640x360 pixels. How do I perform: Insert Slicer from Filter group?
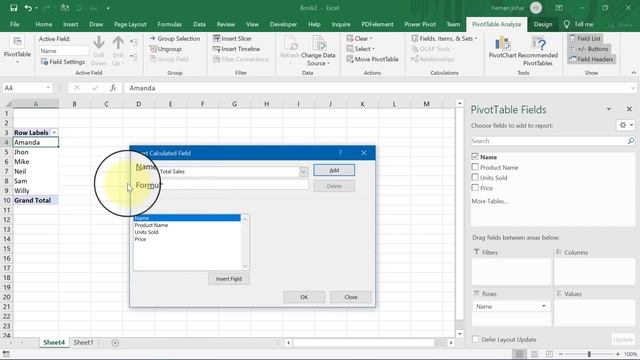232,38
